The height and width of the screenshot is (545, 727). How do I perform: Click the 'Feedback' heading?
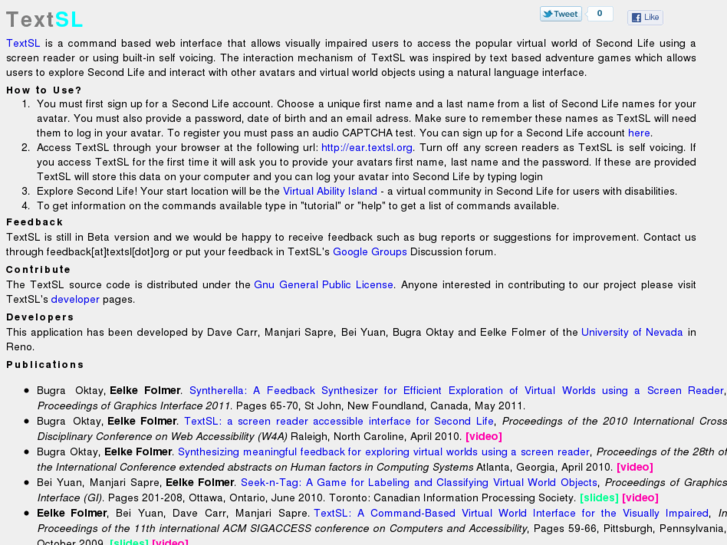coord(34,222)
